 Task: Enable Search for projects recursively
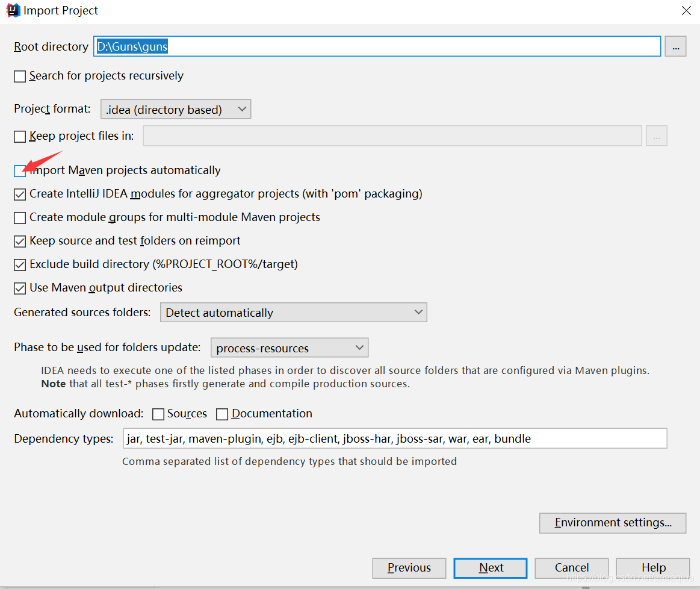[20, 76]
